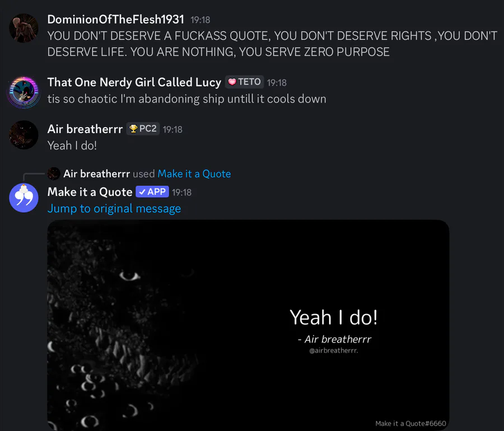
Task: Click the TETO heart tag badge
Action: tap(245, 82)
